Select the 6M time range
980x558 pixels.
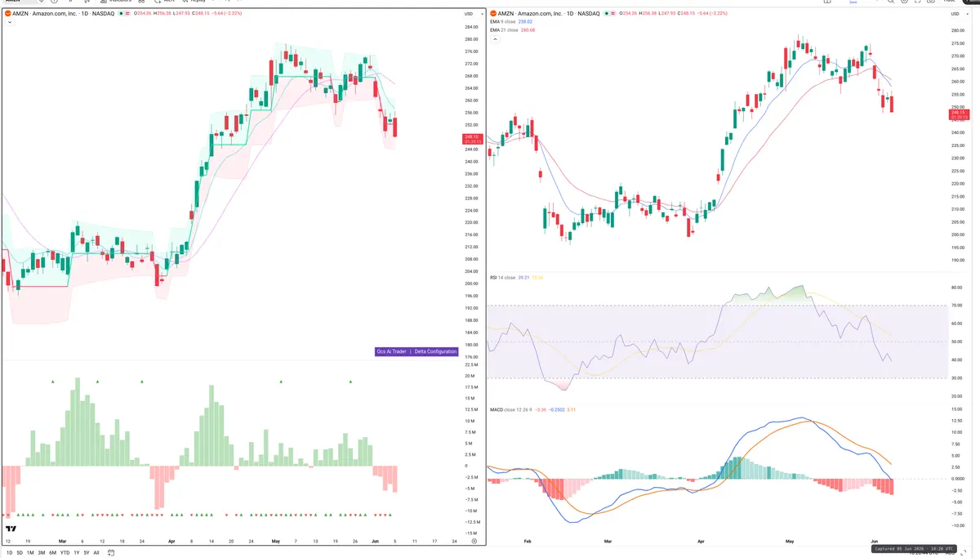point(52,553)
